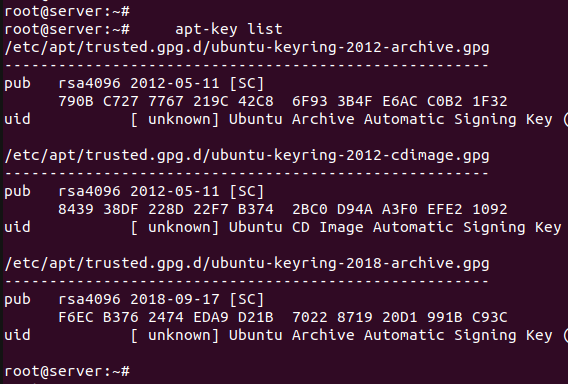
Task: Click the [SC] flag on the 2018 key
Action: point(247,299)
